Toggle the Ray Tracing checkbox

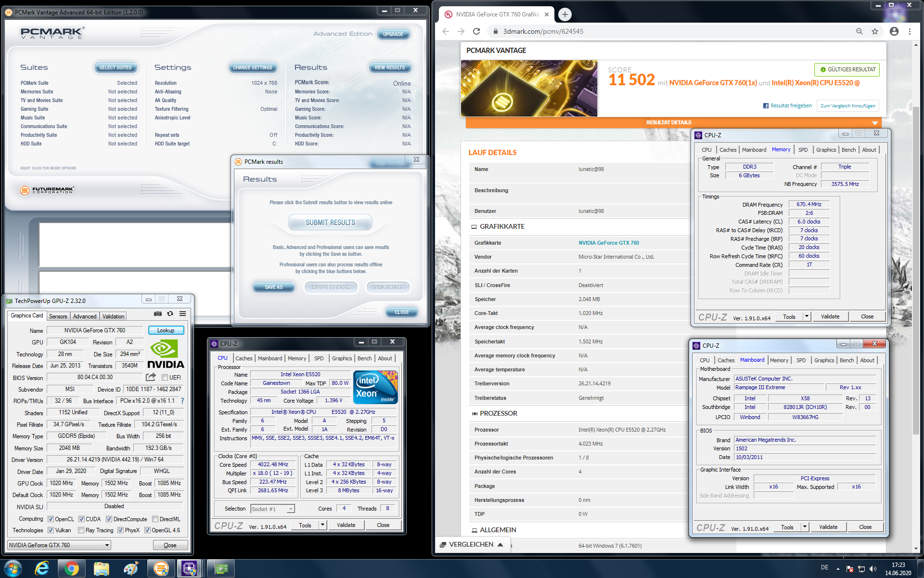[81, 530]
